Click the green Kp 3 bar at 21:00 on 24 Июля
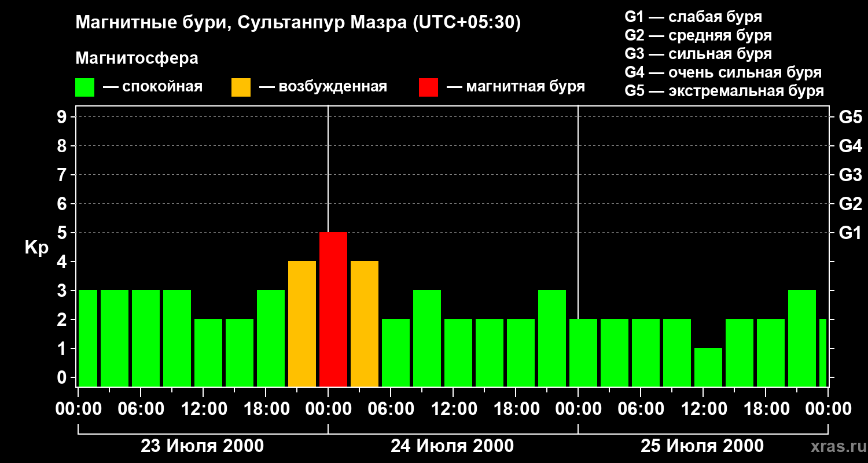Screen dimensions: 868x463 tap(552, 338)
